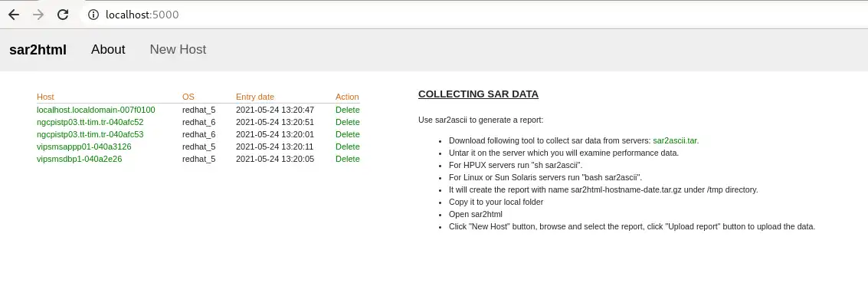
Task: Click the HPUX 'sh sar2ascii' instruction
Action: [516, 165]
